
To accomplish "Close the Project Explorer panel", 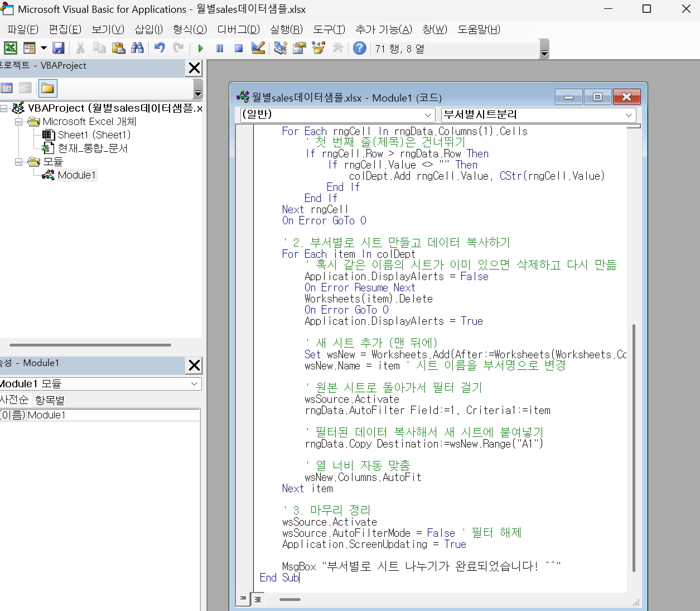I will 194,68.
